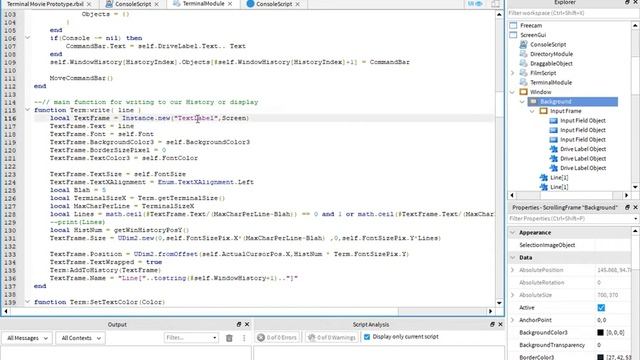
Task: Click the 0 of 0 Warnings button
Action: coord(332,337)
